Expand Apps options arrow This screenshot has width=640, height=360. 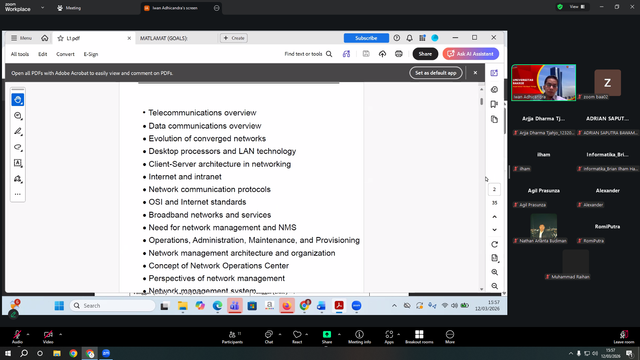pos(399,334)
